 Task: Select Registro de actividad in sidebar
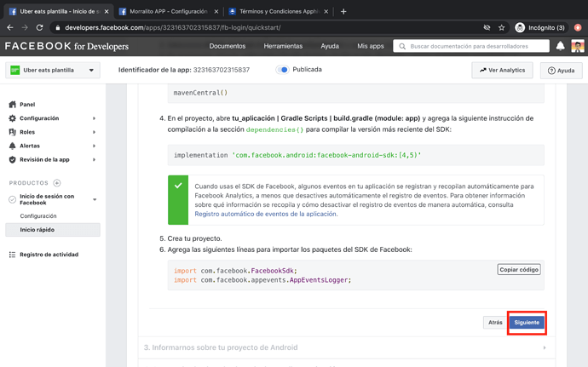tap(49, 255)
